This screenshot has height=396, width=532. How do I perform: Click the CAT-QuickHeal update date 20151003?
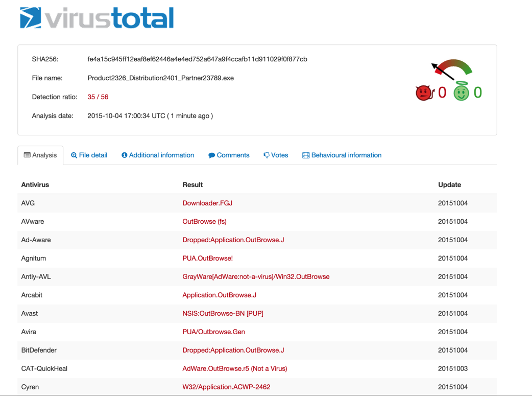453,368
